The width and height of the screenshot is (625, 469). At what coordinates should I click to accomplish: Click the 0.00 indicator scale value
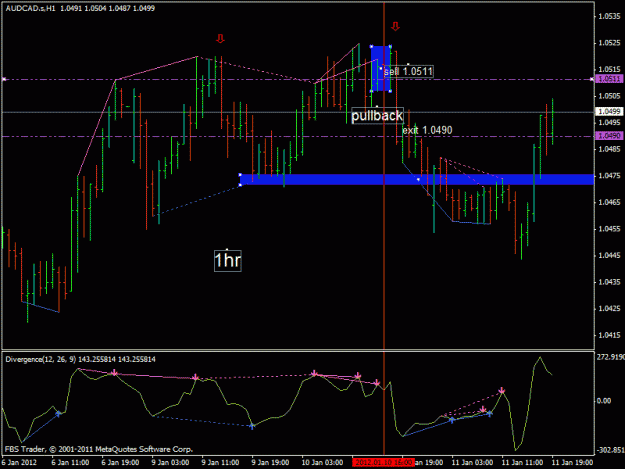[x=604, y=401]
